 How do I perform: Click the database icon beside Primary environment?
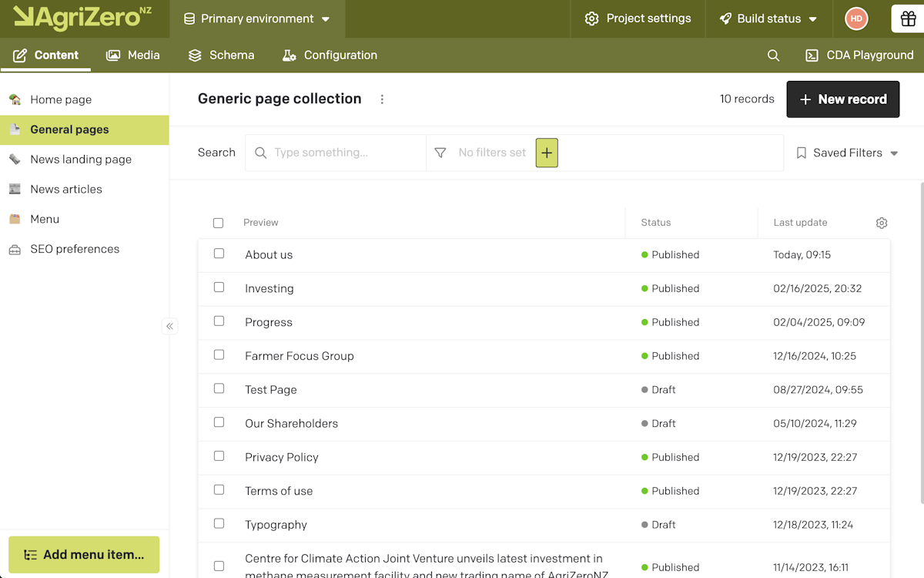(189, 18)
